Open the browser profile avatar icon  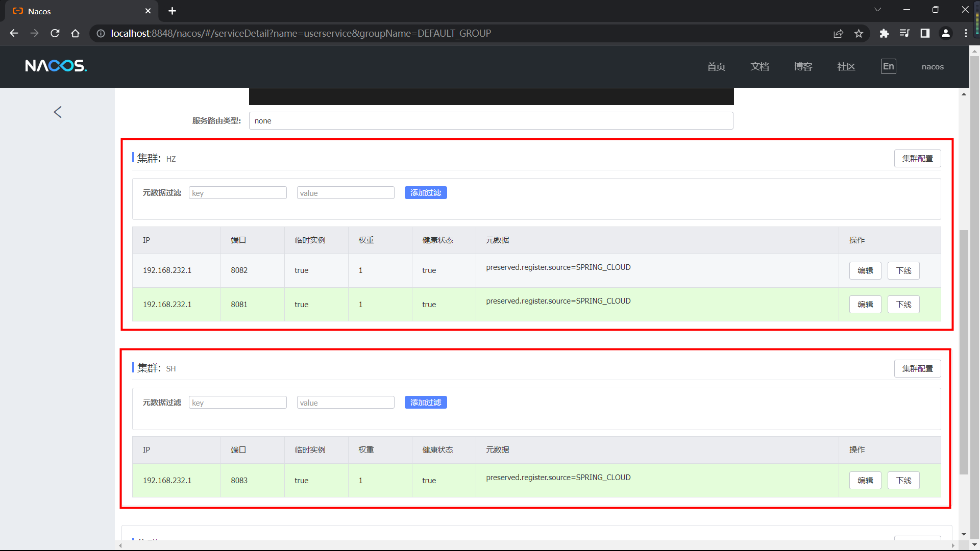945,33
